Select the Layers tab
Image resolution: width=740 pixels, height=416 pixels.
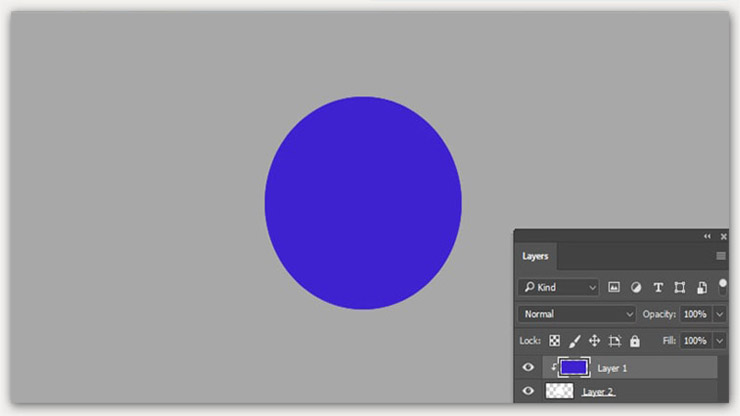pos(535,256)
